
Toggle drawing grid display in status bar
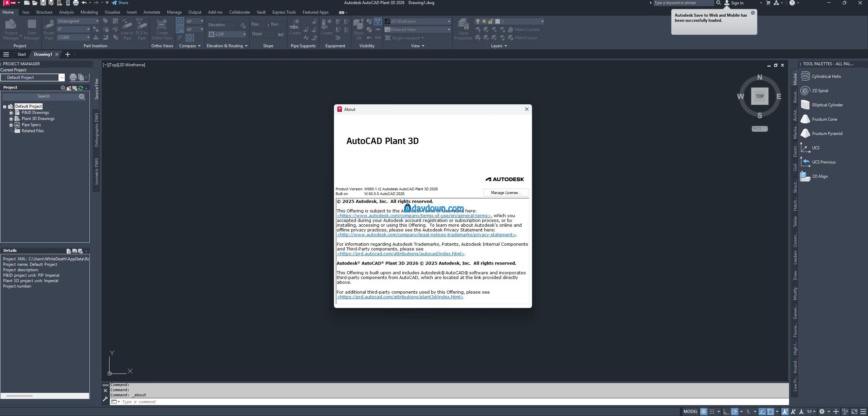704,412
